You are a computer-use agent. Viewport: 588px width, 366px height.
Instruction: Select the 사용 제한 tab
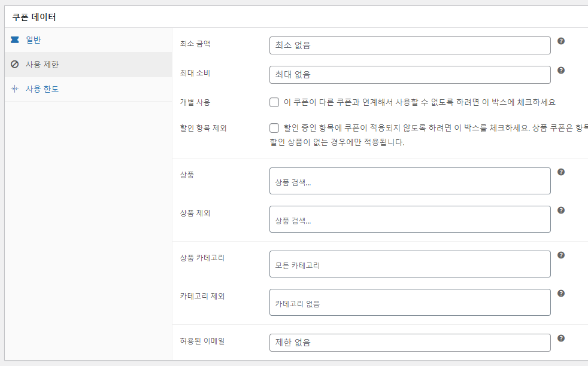click(x=88, y=65)
